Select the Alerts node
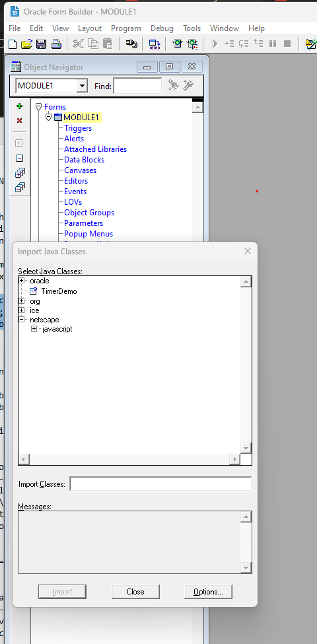The height and width of the screenshot is (644, 317). coord(74,139)
